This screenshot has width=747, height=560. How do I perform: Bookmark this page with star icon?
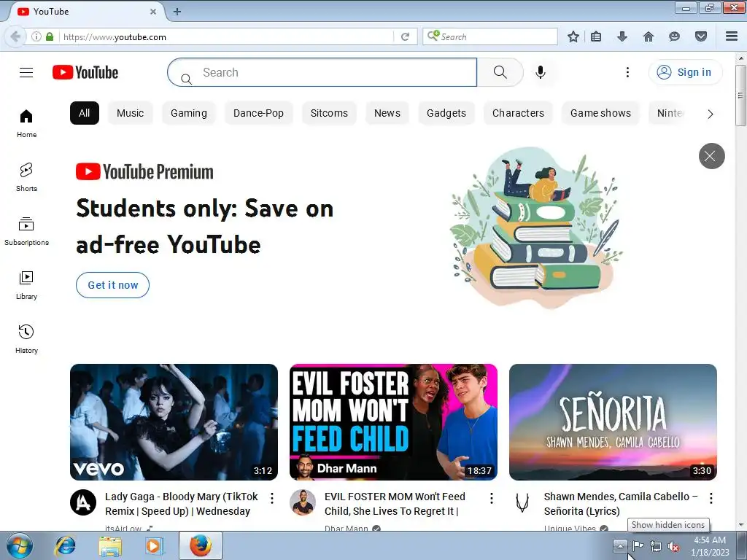[573, 36]
